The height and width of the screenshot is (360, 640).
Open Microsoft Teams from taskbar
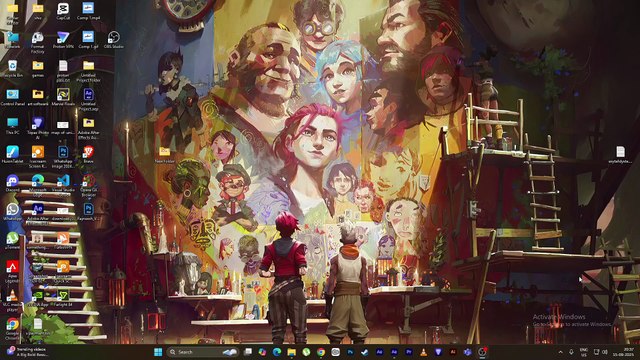[x=467, y=352]
